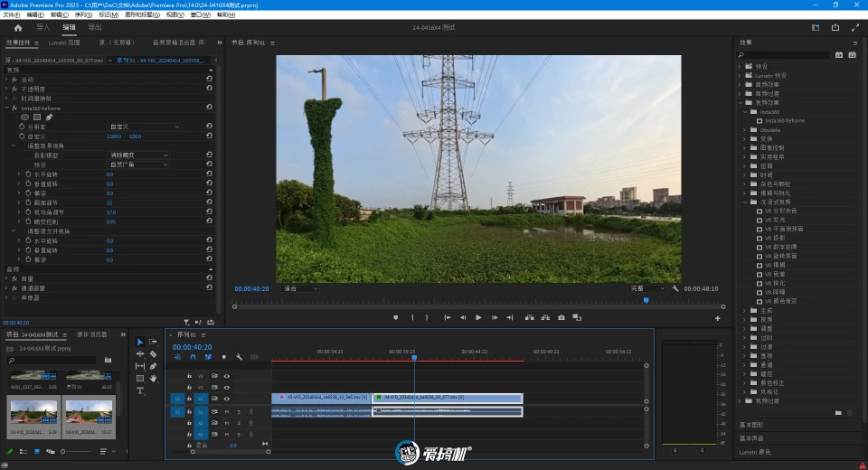The width and height of the screenshot is (868, 470).
Task: Click the Extract button in Program Monitor
Action: [x=545, y=318]
